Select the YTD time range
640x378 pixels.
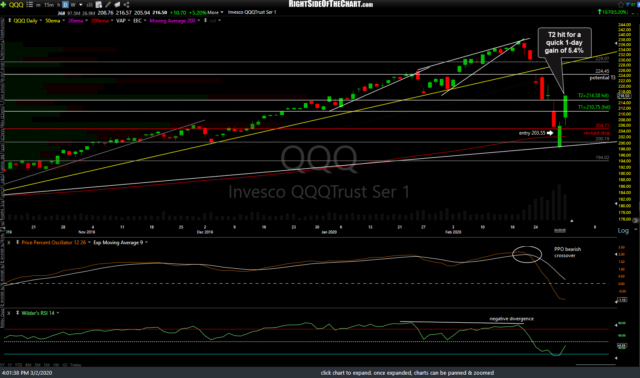19,365
